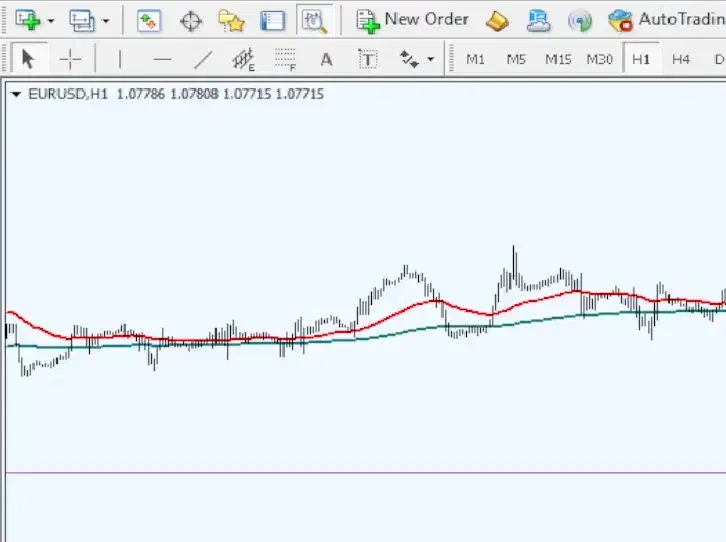Toggle the Strategy Tester magnifier button
The image size is (726, 542).
315,20
